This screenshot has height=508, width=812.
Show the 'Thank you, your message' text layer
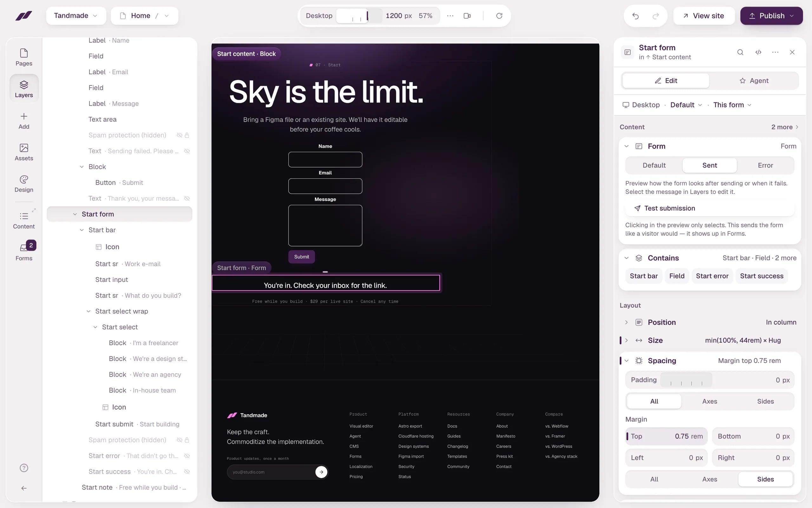187,198
